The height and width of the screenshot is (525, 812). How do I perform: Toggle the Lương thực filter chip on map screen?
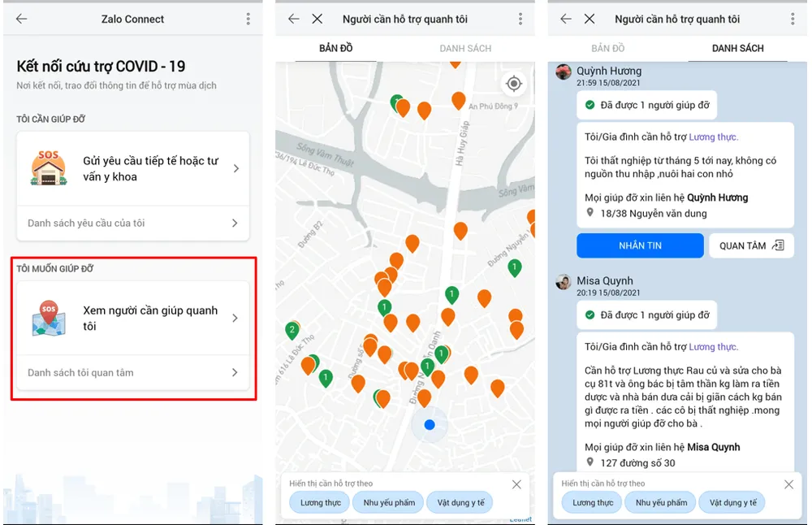[x=321, y=502]
